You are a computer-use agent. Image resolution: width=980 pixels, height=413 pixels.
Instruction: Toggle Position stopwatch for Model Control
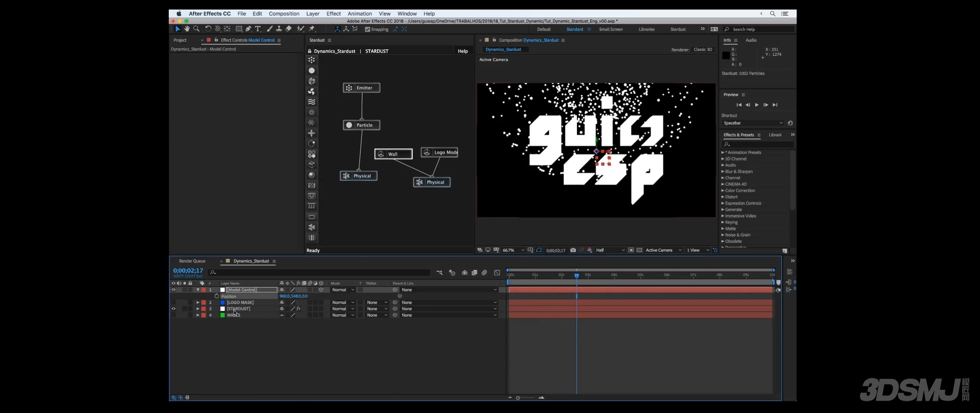pyautogui.click(x=217, y=296)
